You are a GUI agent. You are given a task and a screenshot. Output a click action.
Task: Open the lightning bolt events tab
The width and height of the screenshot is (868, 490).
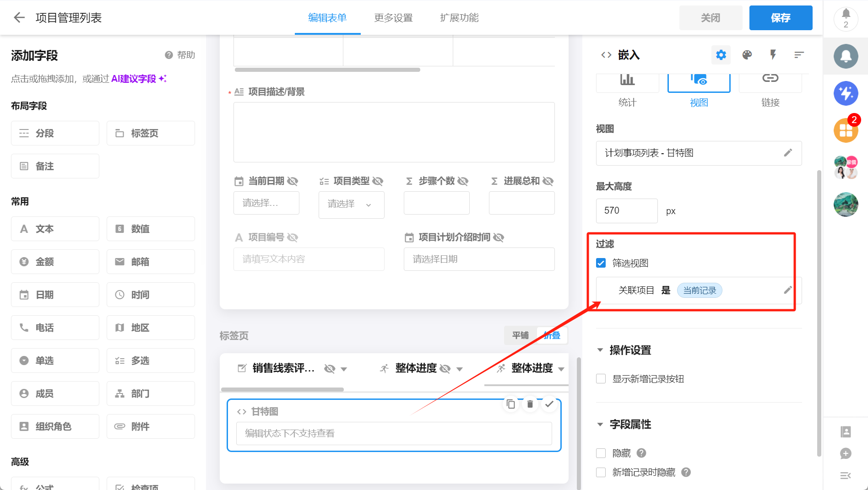773,55
